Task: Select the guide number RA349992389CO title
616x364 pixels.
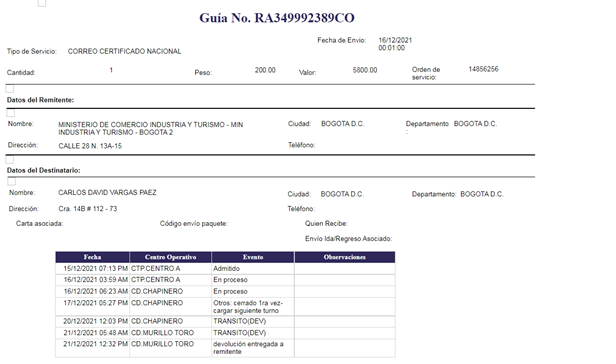Action: tap(277, 18)
